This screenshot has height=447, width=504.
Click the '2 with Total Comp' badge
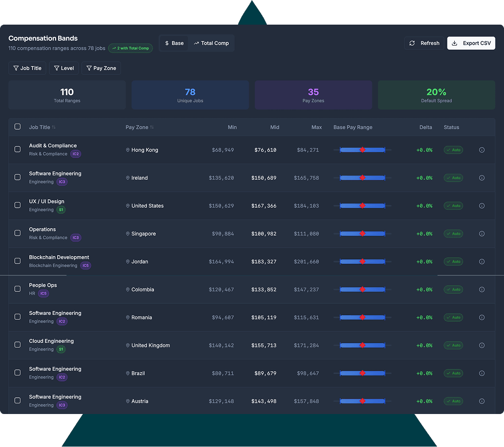[x=130, y=48]
